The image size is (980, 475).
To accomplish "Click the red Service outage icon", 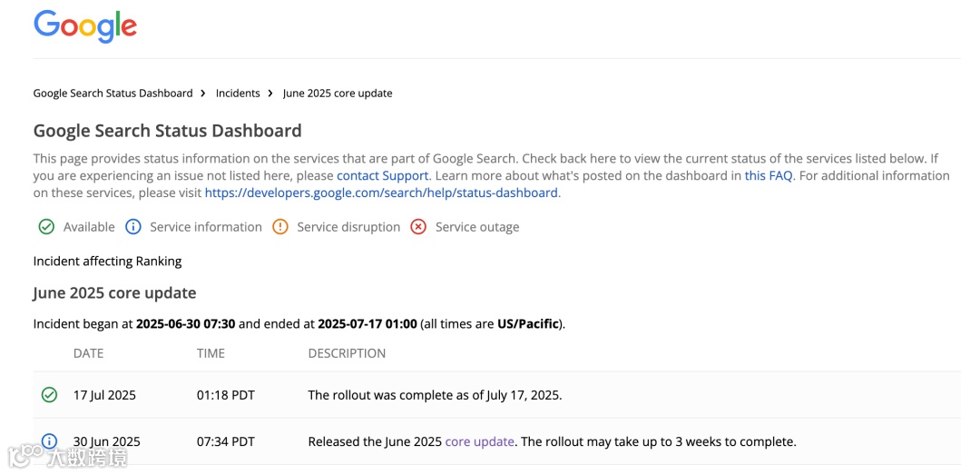I will click(418, 227).
